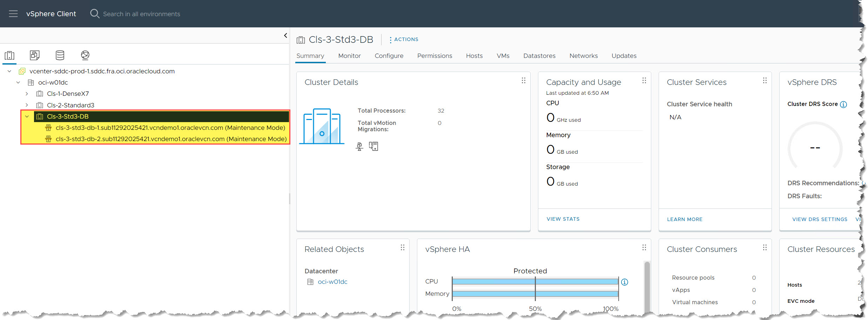
Task: Click the datacenter icon in Related Objects
Action: tap(310, 282)
